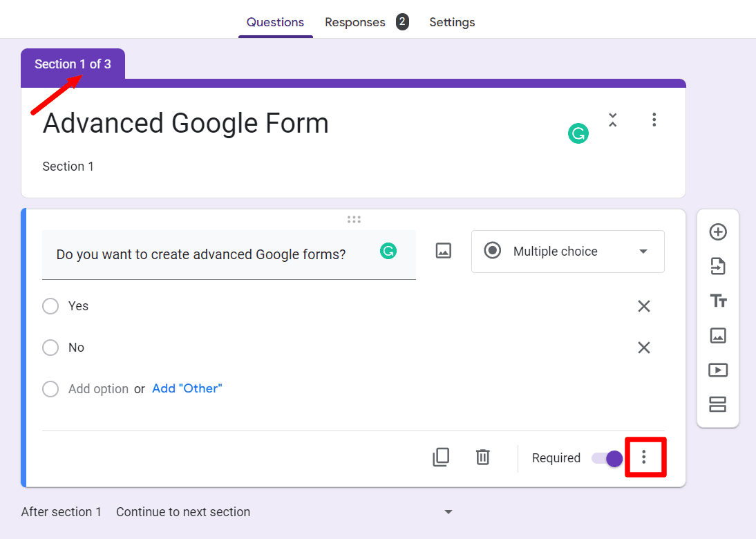Open section header more options menu
Viewport: 756px width, 539px height.
(x=654, y=120)
